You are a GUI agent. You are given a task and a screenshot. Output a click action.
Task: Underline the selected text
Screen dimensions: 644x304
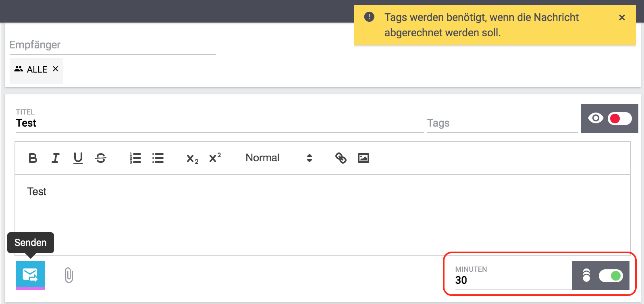click(78, 158)
